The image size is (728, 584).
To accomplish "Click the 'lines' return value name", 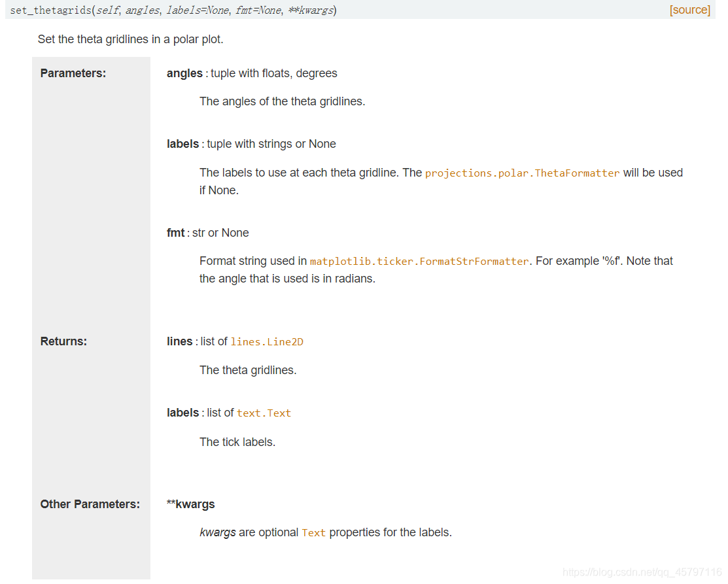I will point(180,341).
